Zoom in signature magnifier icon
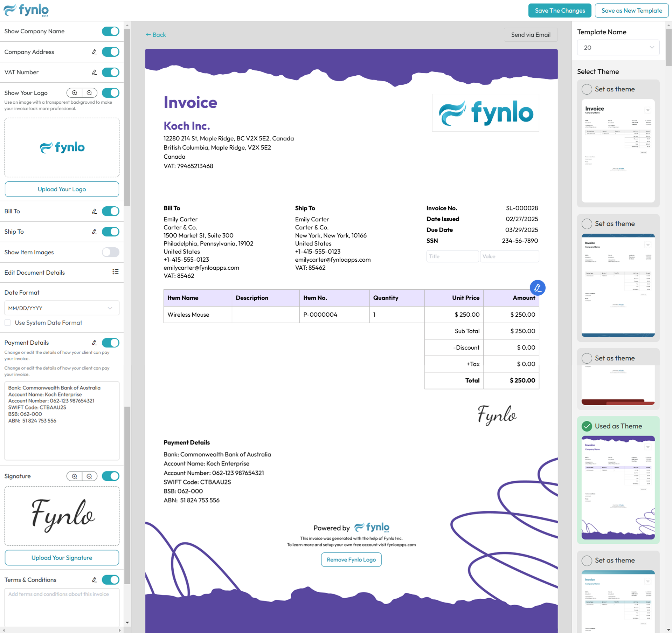 pyautogui.click(x=75, y=476)
